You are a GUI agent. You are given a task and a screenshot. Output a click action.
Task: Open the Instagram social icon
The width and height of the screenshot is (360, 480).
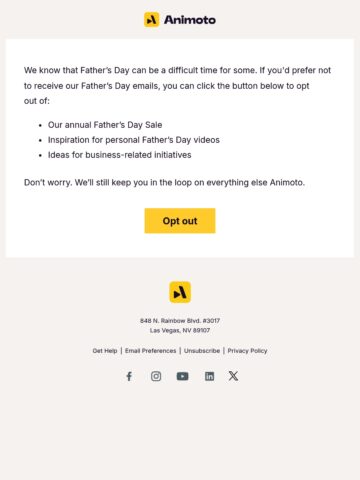156,376
